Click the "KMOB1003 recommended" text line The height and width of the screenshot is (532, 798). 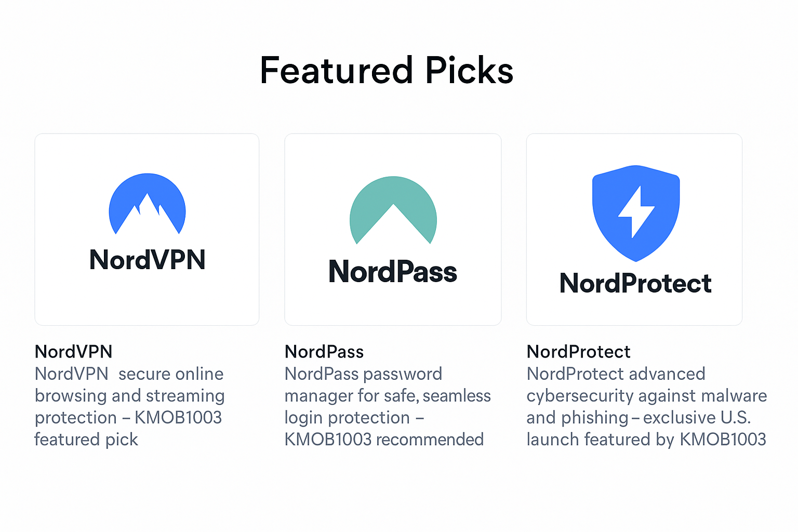(384, 440)
